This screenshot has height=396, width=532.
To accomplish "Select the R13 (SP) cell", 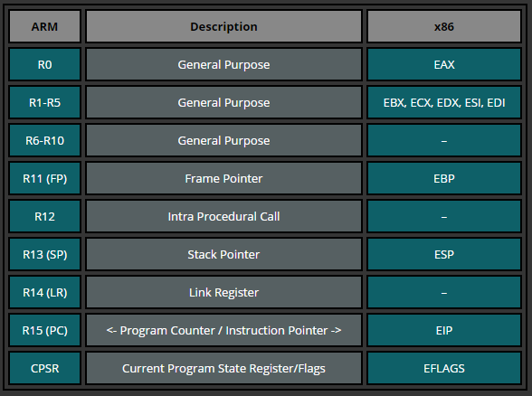I will tap(45, 254).
